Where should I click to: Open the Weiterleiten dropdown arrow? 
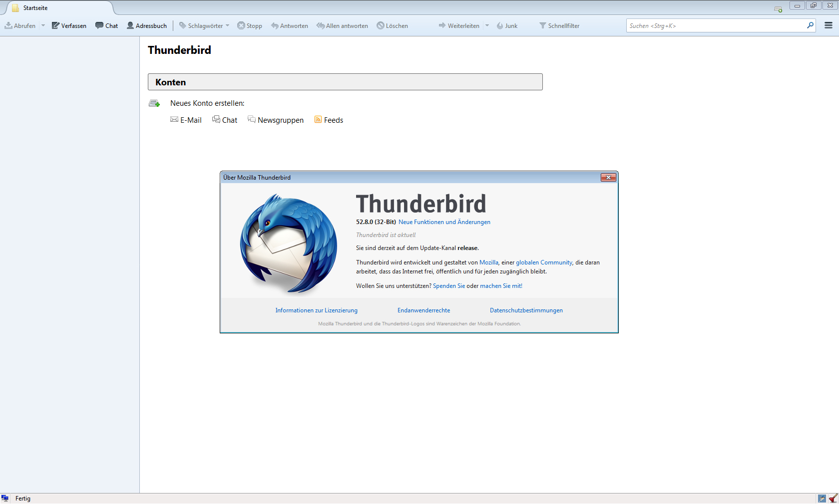(x=487, y=26)
